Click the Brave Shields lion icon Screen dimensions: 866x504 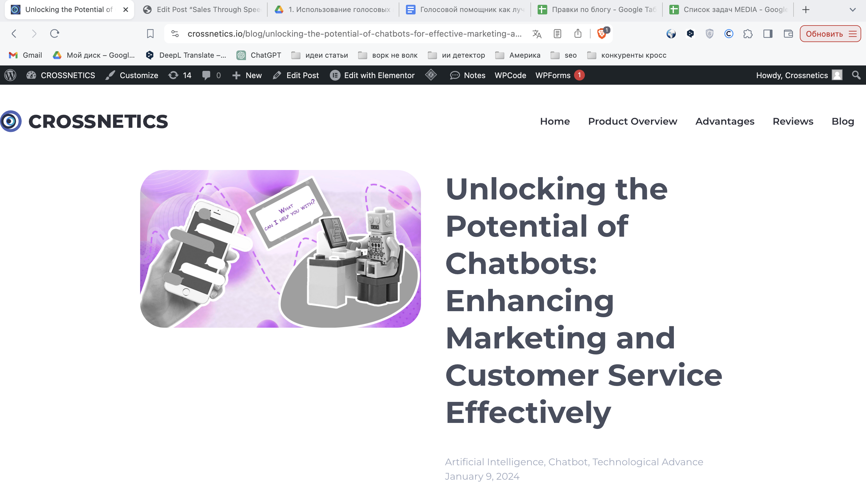pyautogui.click(x=601, y=34)
